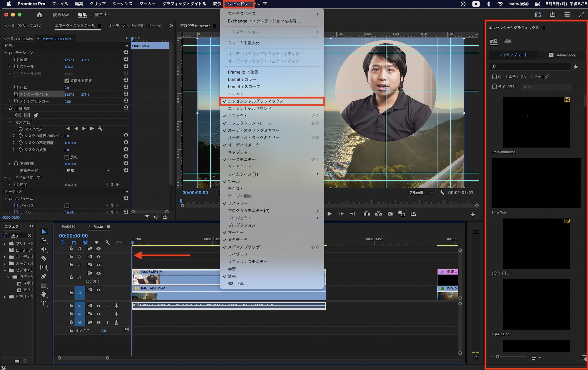Image resolution: width=588 pixels, height=370 pixels.
Task: Click the thumbnail size slider in Essential Graphics
Action: [x=497, y=357]
